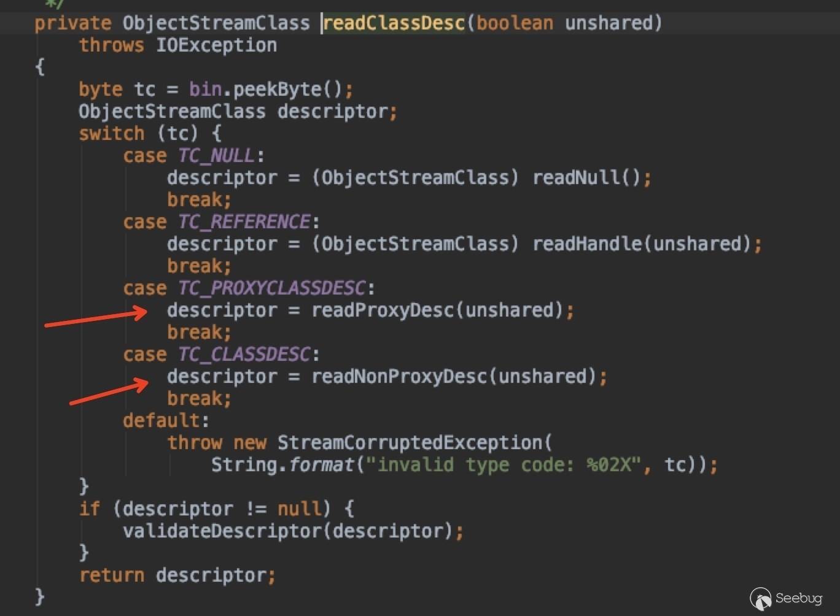Click the bin.peekByte() call
The height and width of the screenshot is (616, 840).
pos(266,90)
